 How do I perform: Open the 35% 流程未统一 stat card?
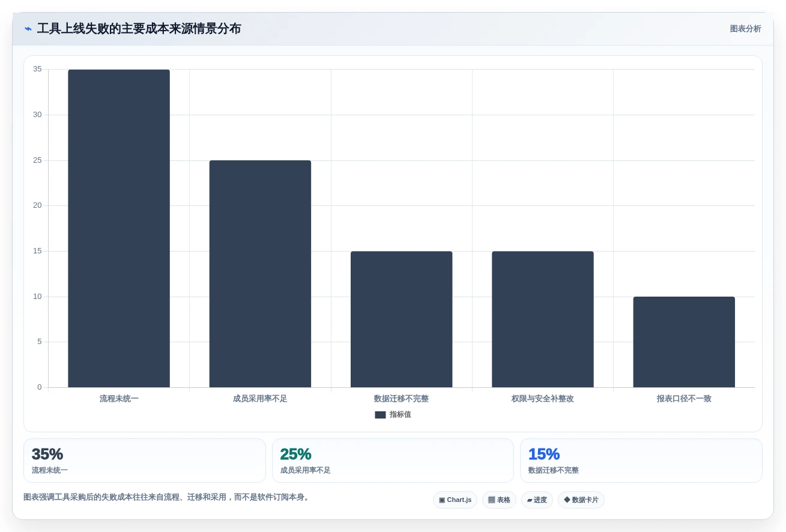[145, 461]
